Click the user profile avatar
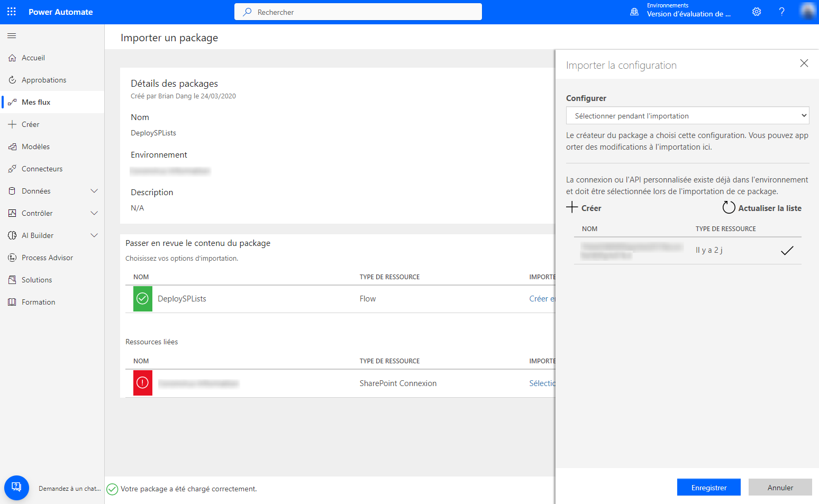 [808, 12]
